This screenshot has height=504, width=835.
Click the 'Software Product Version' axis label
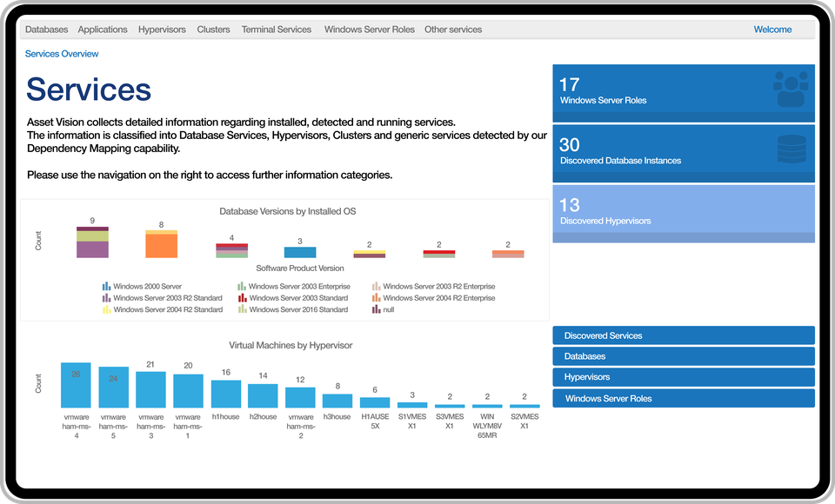tap(300, 269)
